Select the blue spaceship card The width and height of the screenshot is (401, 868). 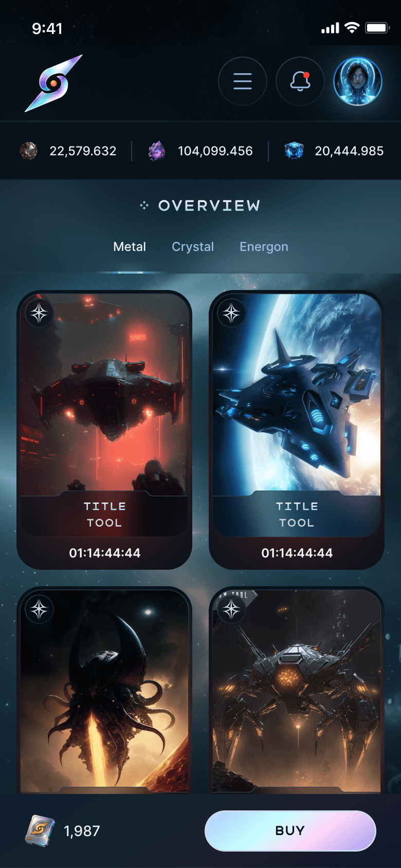coord(297,430)
